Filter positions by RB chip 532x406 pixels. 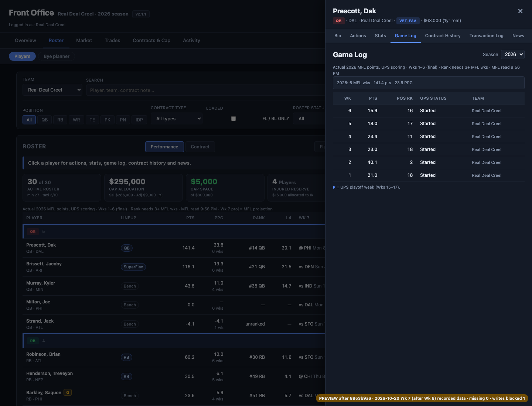(x=60, y=120)
